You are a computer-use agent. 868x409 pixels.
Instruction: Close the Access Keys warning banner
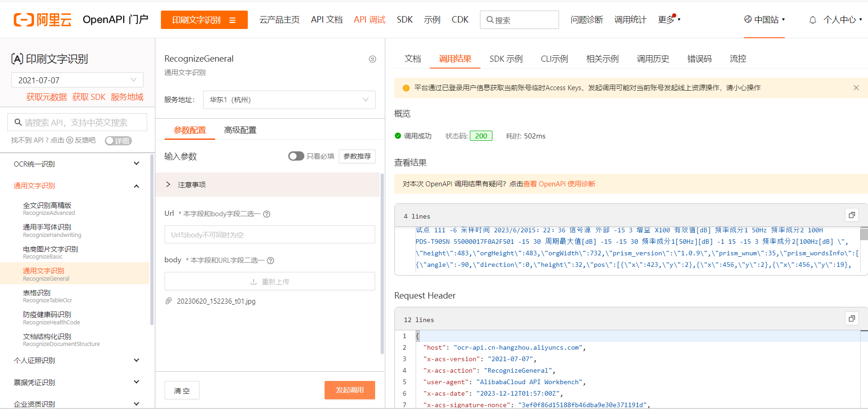856,88
